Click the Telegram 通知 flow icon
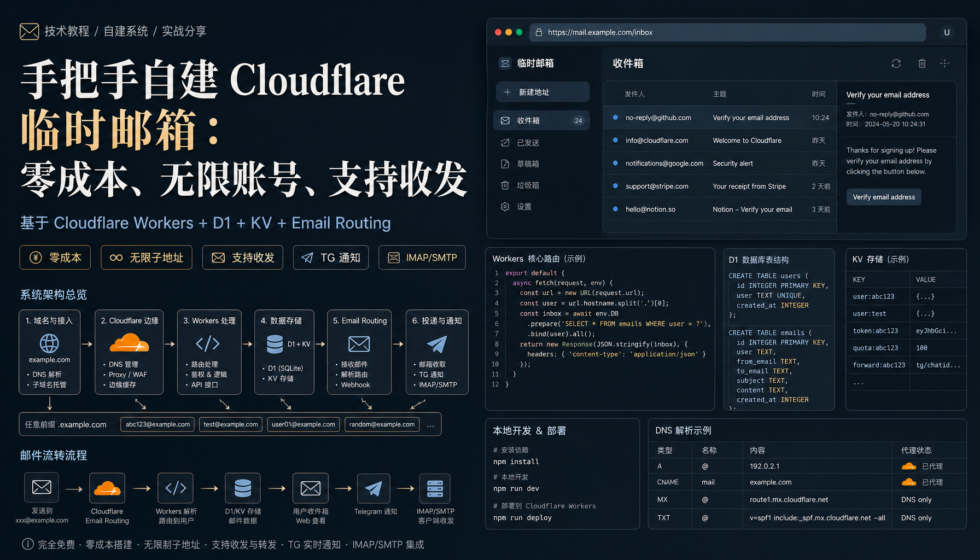980x560 pixels. [374, 488]
